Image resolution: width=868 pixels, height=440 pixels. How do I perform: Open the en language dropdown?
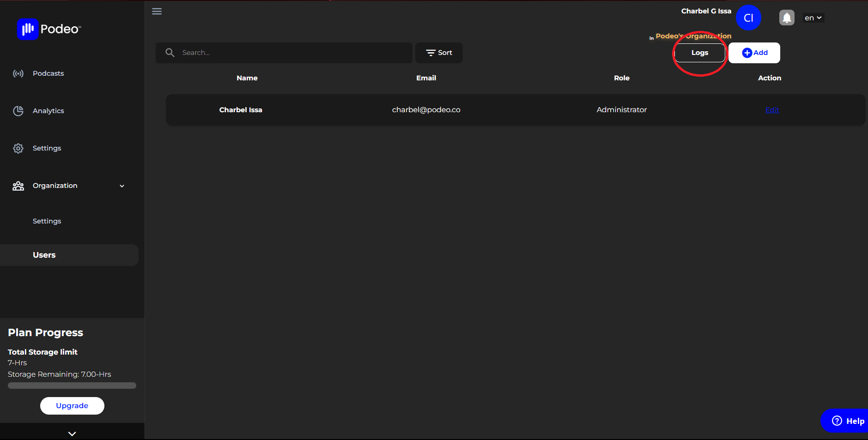[813, 18]
